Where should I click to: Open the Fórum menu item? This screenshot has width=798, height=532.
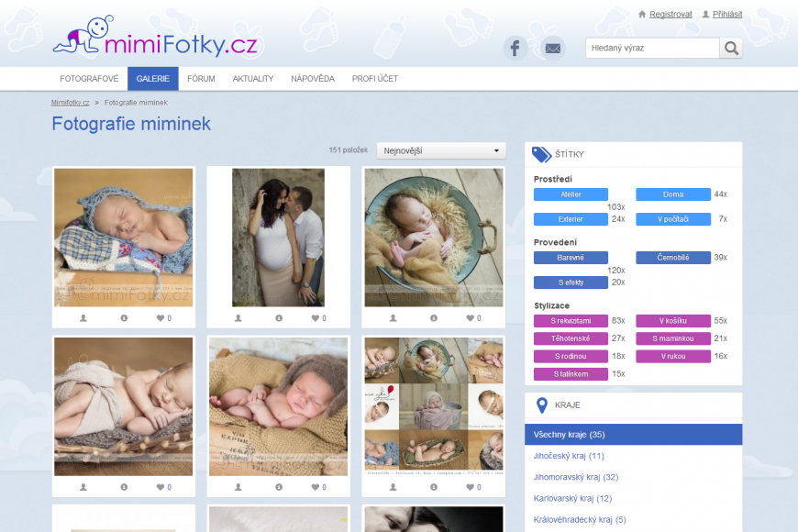click(x=201, y=79)
